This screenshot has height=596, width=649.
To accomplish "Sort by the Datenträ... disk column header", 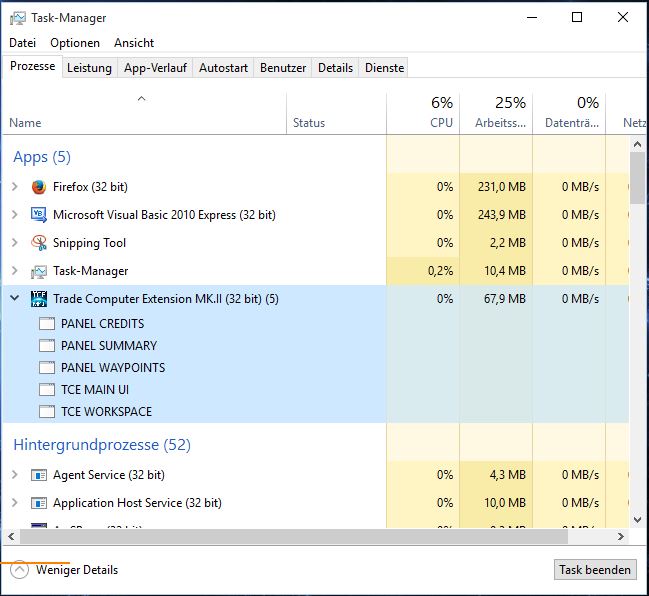I will click(x=569, y=114).
